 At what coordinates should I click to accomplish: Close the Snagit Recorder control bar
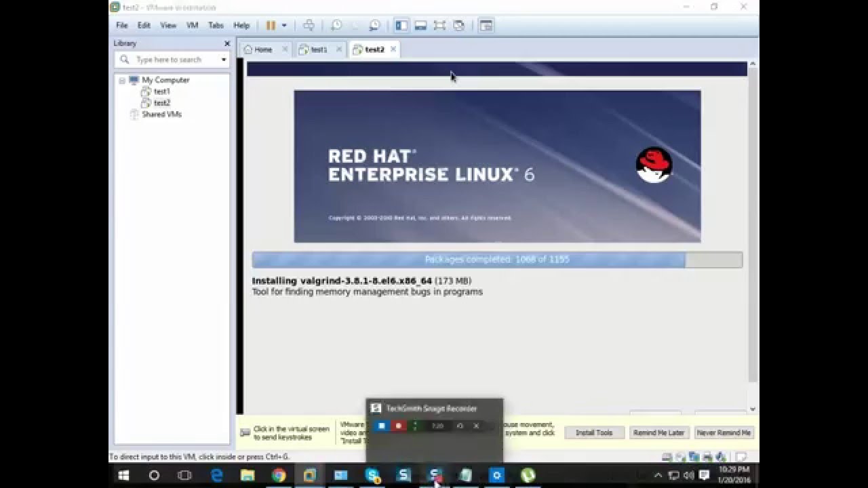476,426
